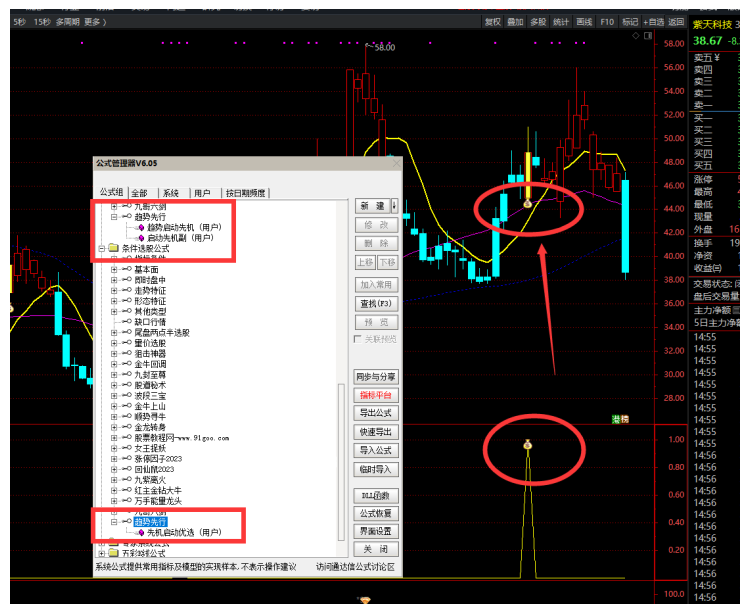Image resolution: width=745 pixels, height=604 pixels.
Task: Click the DLL函数 button
Action: [x=376, y=496]
